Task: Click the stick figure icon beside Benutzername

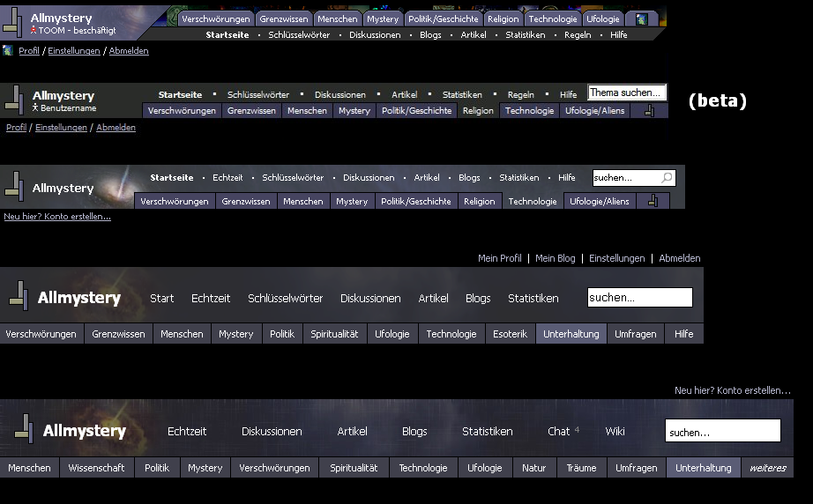Action: [35, 107]
